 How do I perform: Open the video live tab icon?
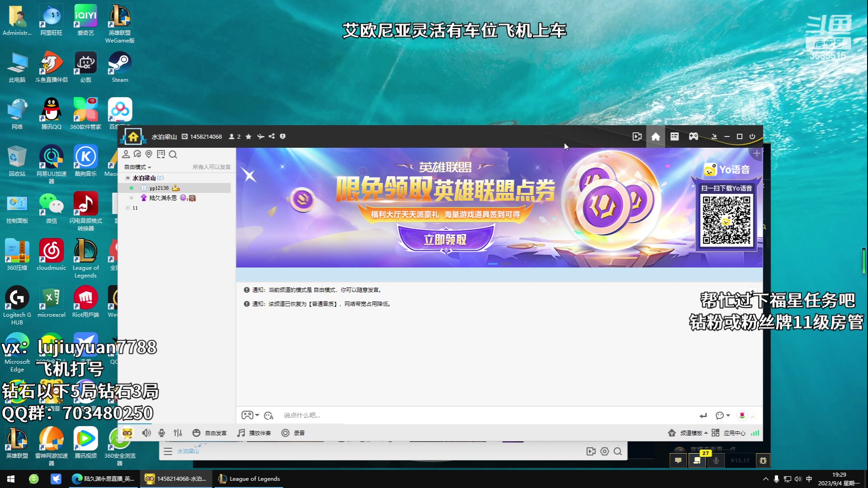click(637, 136)
